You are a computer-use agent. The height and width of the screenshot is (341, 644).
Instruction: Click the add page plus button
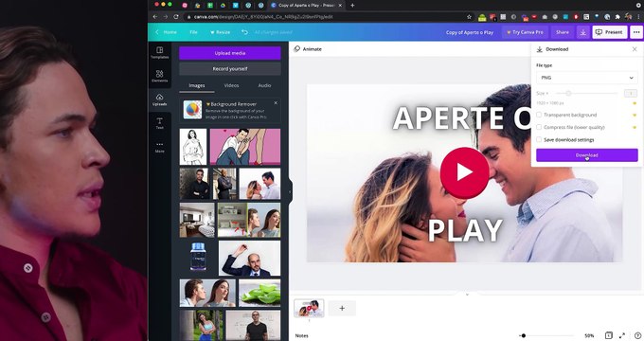[342, 308]
